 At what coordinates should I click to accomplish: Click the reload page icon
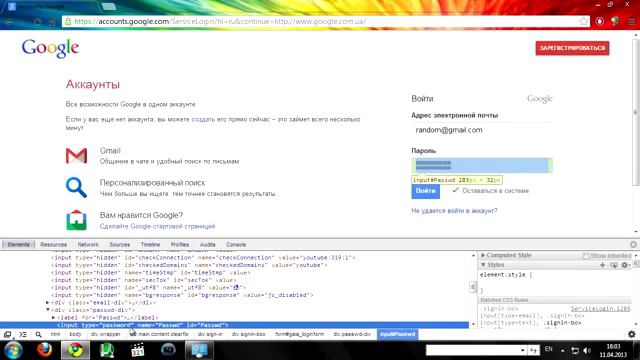click(38, 22)
